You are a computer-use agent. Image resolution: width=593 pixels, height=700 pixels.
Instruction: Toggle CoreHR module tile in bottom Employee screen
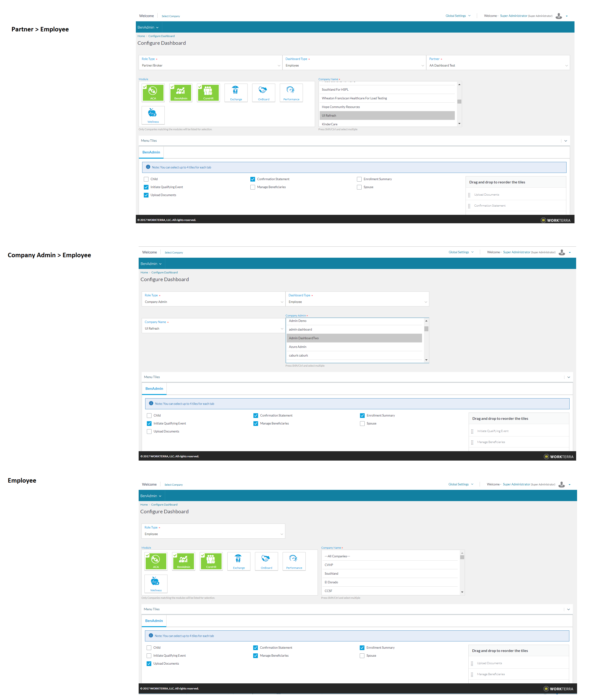(211, 561)
